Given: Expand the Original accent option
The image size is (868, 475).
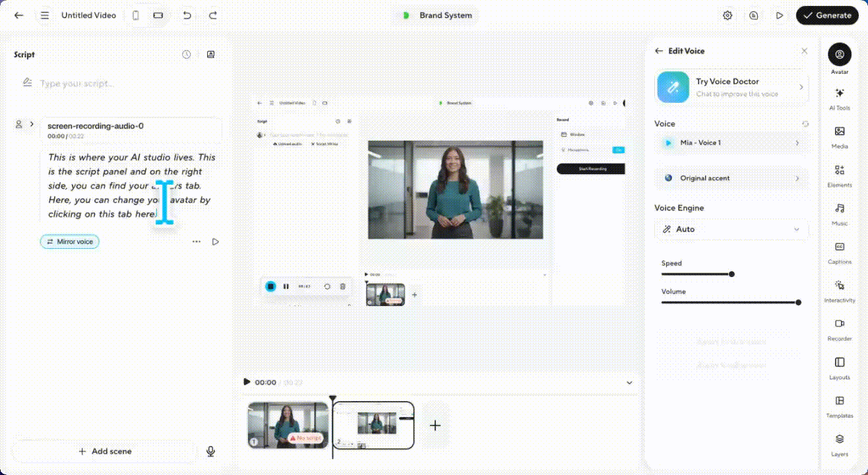Looking at the screenshot, I should click(x=731, y=178).
